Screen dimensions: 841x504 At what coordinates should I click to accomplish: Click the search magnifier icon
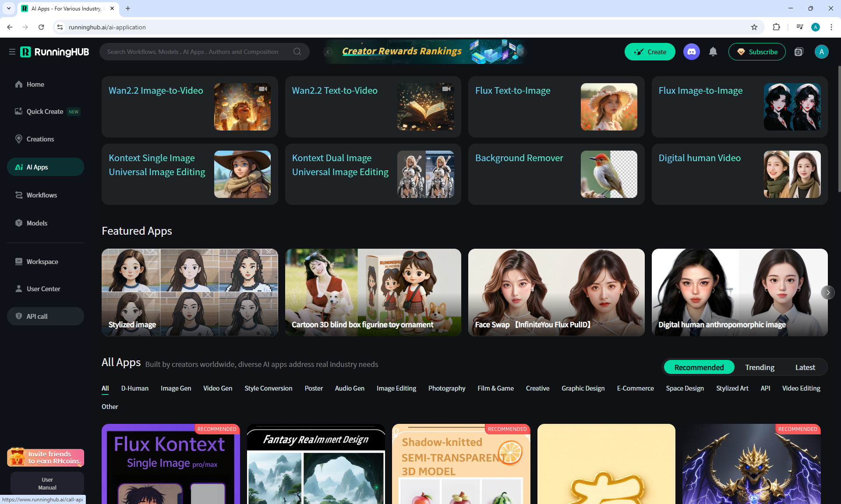[297, 52]
